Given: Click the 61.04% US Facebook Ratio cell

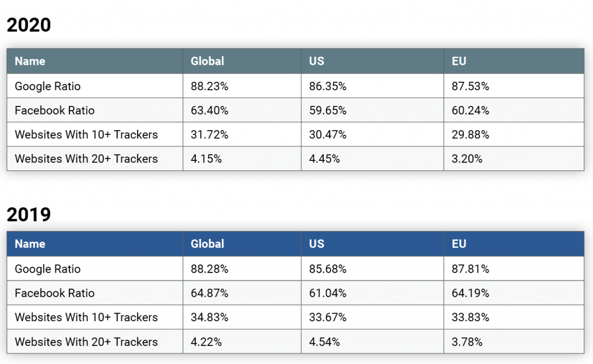Looking at the screenshot, I should 328,293.
